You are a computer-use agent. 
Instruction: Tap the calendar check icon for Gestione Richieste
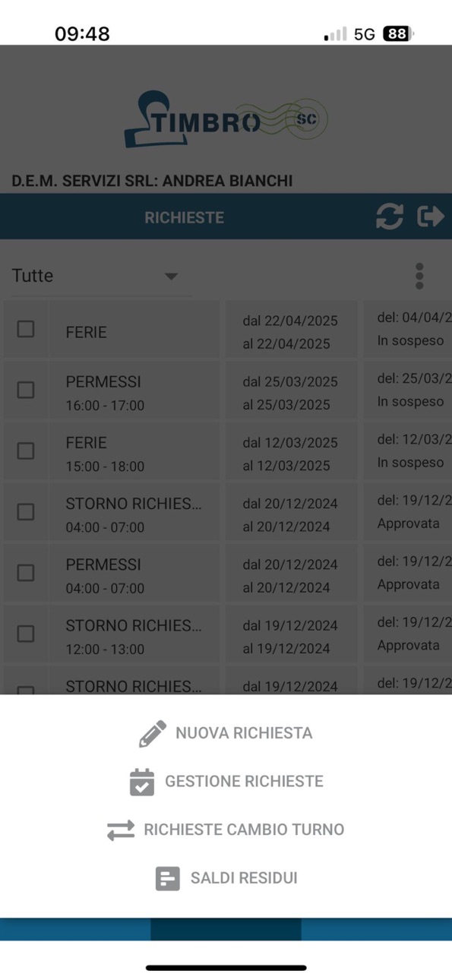pyautogui.click(x=142, y=782)
